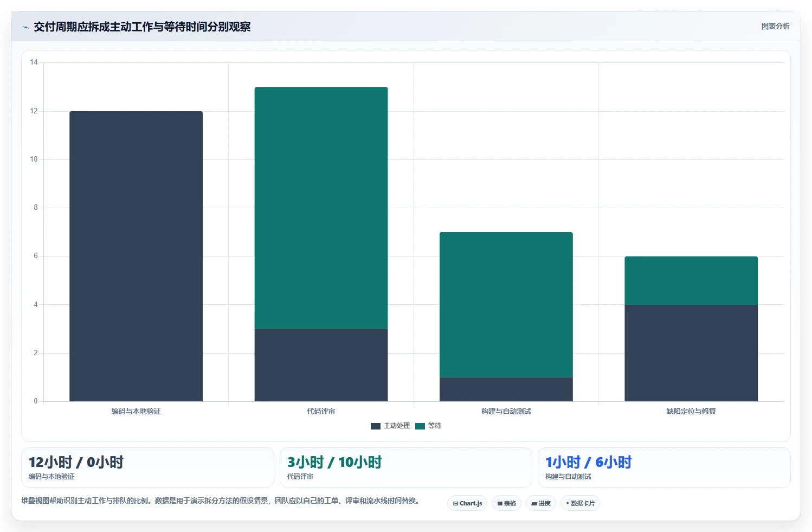This screenshot has height=532, width=812.
Task: Click the y-axis value 6
Action: pyautogui.click(x=36, y=256)
